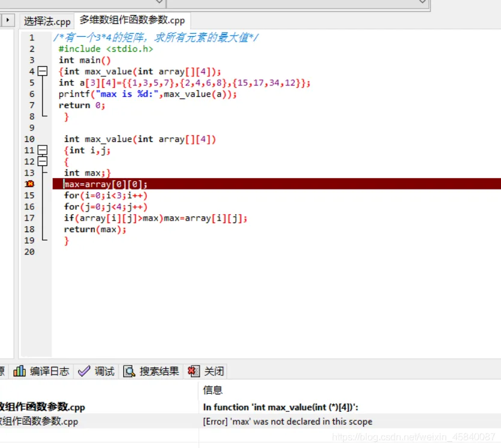
Task: Click line number 9 in the gutter
Action: (x=32, y=128)
